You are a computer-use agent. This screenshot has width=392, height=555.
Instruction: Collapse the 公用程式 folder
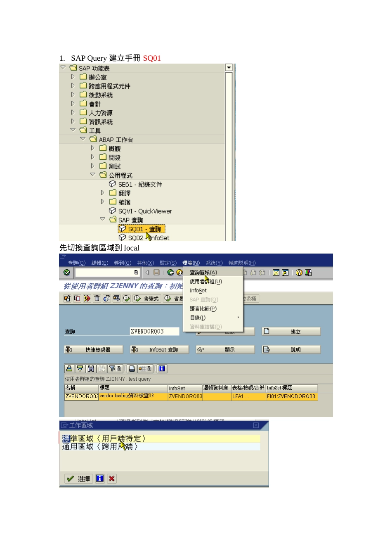(93, 175)
